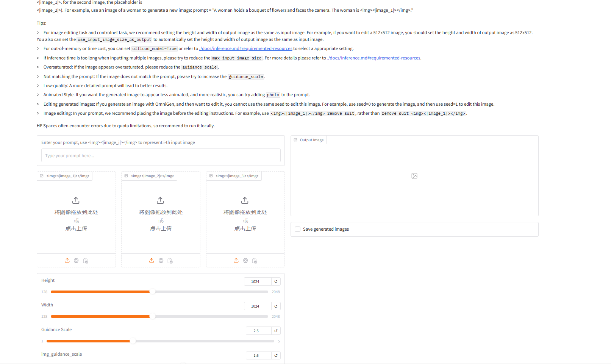Paste from clipboard under image_1
611x364 pixels.
point(86,261)
